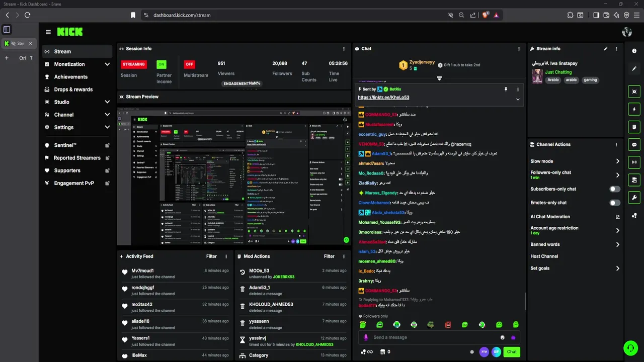644x362 pixels.
Task: Open the user avatar in dashboard header
Action: pos(627,32)
